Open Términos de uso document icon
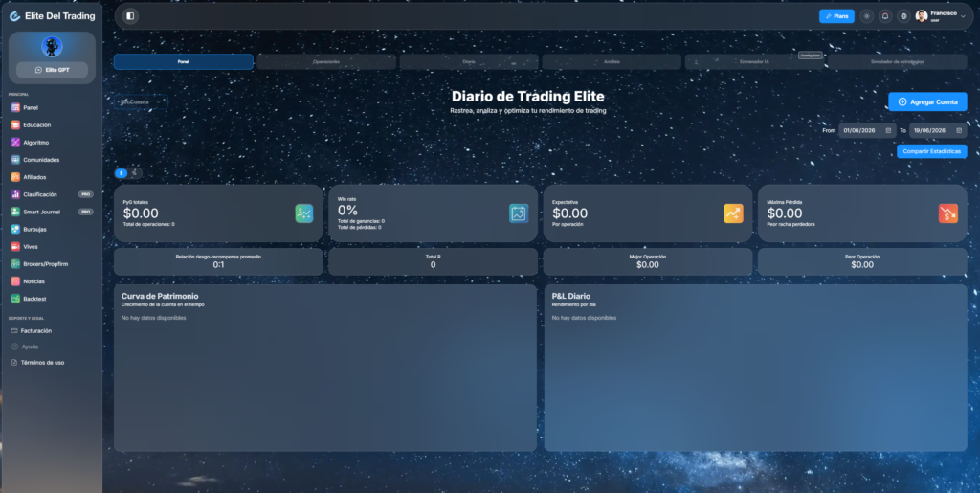 pos(14,363)
